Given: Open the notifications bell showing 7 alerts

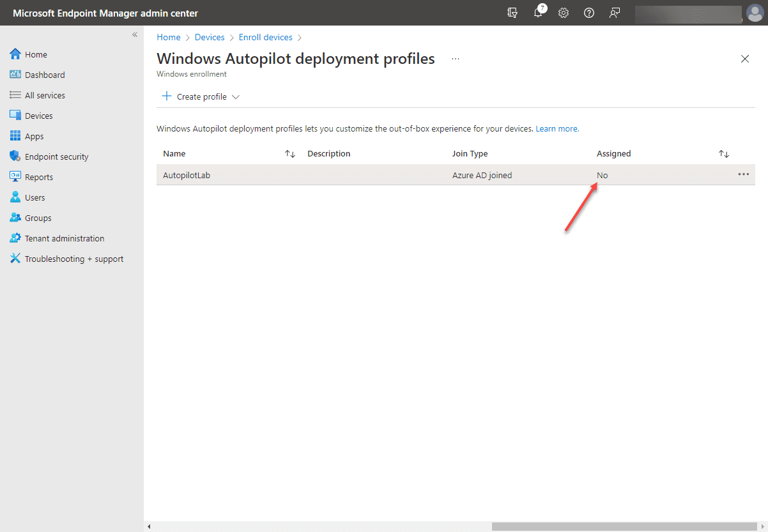Looking at the screenshot, I should coord(537,13).
